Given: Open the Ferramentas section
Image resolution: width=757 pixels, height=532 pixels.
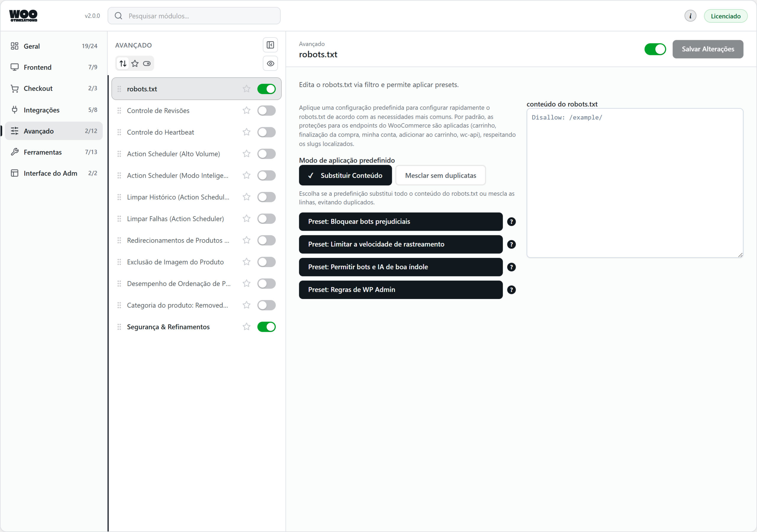Looking at the screenshot, I should tap(54, 152).
